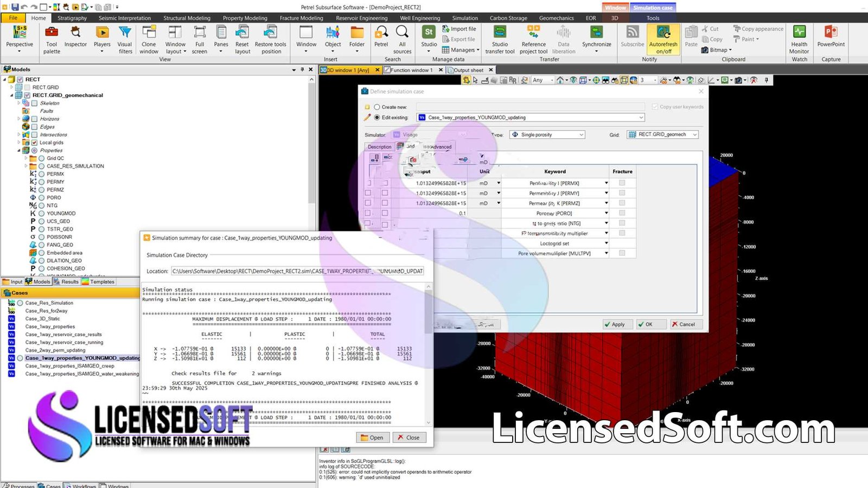Viewport: 868px width, 488px height.
Task: Click the Restore tools position icon
Action: [270, 38]
